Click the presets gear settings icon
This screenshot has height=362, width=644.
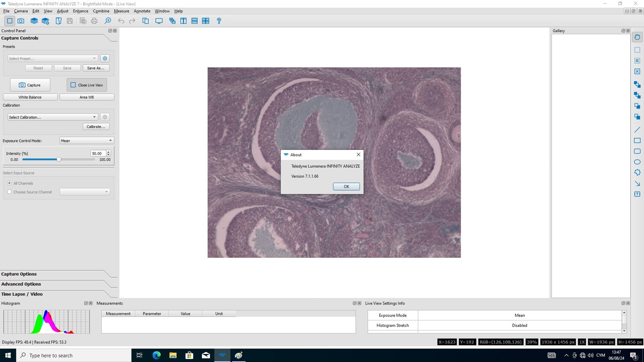pyautogui.click(x=105, y=58)
